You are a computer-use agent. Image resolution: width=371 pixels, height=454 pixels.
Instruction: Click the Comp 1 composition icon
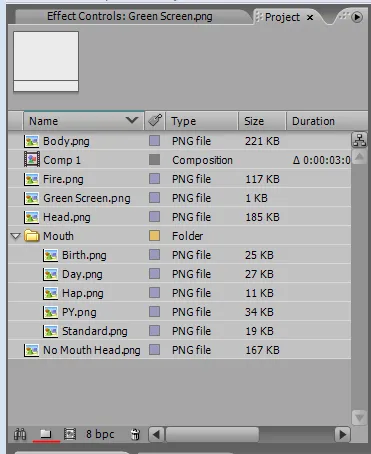coord(32,160)
